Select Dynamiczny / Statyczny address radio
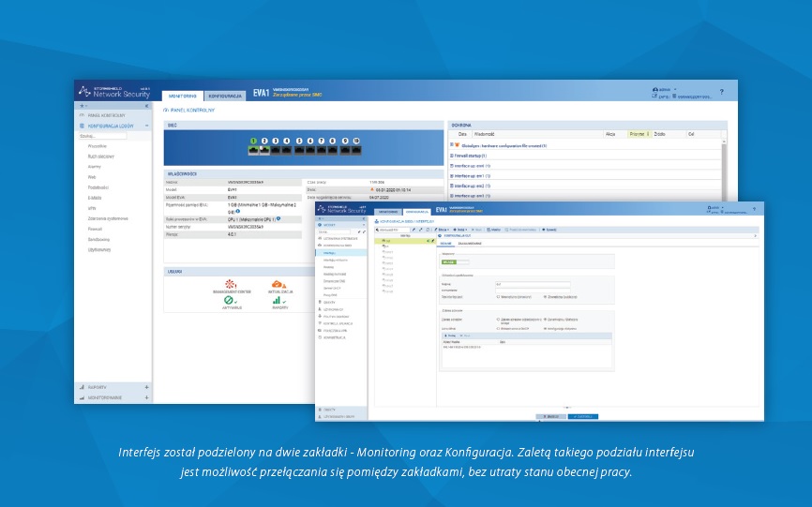 (545, 320)
